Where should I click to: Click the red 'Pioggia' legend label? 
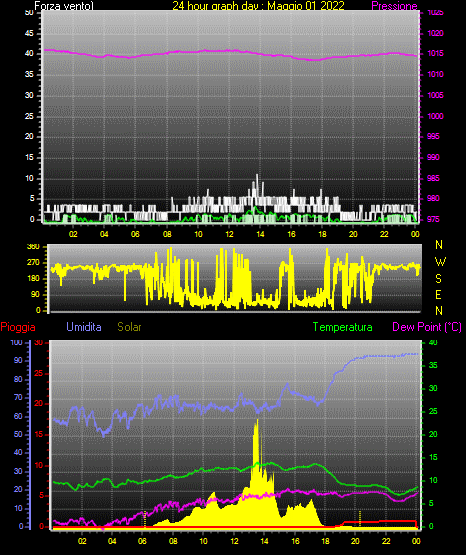(18, 327)
